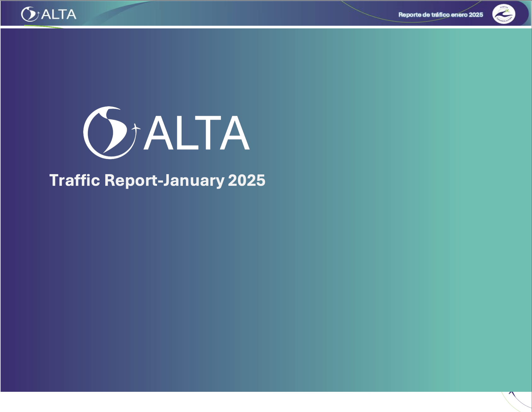Click the large ALTA wordmark on cover
The width and height of the screenshot is (532, 412).
(x=197, y=133)
